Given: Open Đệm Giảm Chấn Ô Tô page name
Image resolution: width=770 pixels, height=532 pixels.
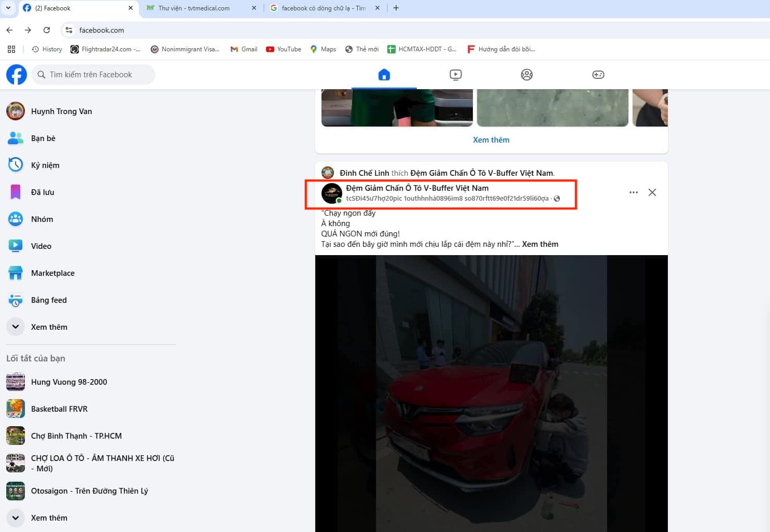Looking at the screenshot, I should 417,188.
